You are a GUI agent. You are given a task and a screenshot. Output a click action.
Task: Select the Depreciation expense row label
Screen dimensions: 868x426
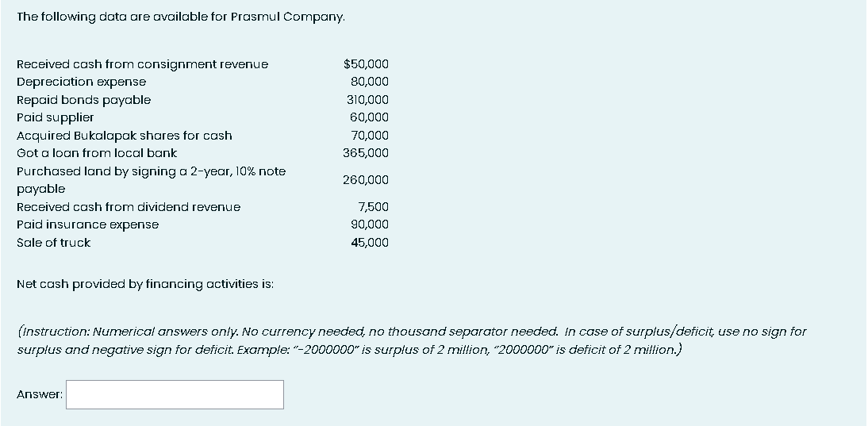point(82,82)
